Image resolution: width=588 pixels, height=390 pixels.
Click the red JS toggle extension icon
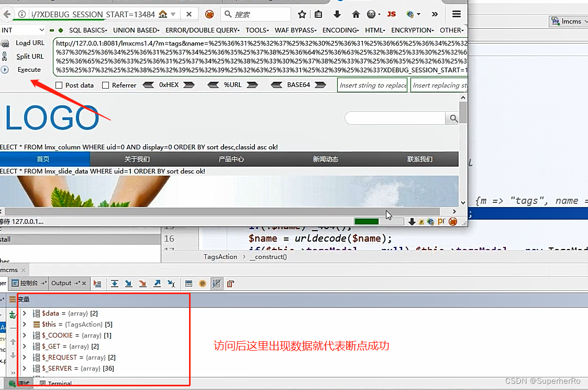click(391, 14)
